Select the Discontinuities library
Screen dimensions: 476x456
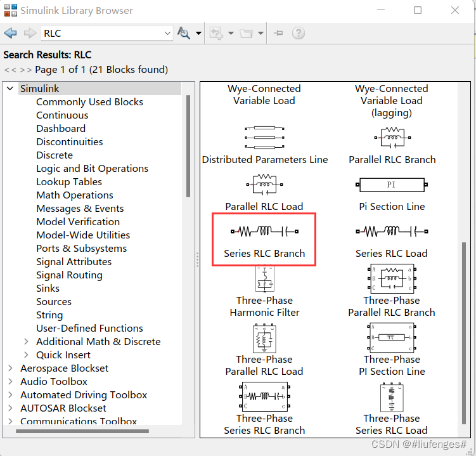70,142
